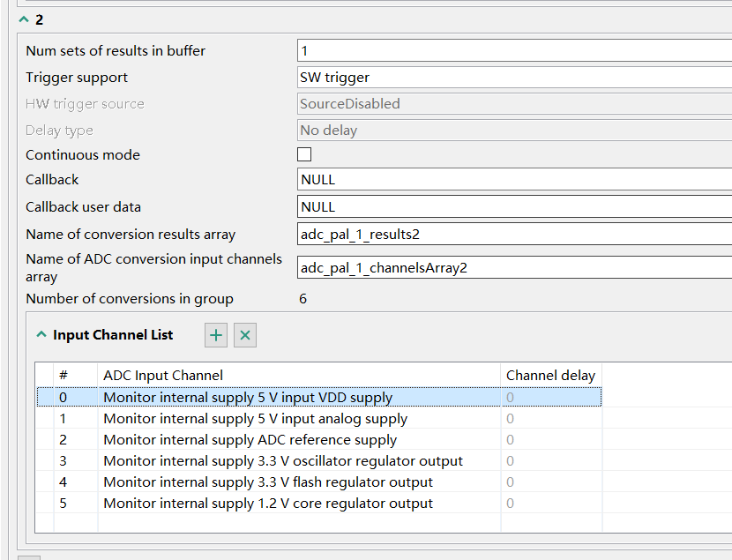Remove selected channel with X icon
Screen dimensions: 732x560
coord(245,335)
